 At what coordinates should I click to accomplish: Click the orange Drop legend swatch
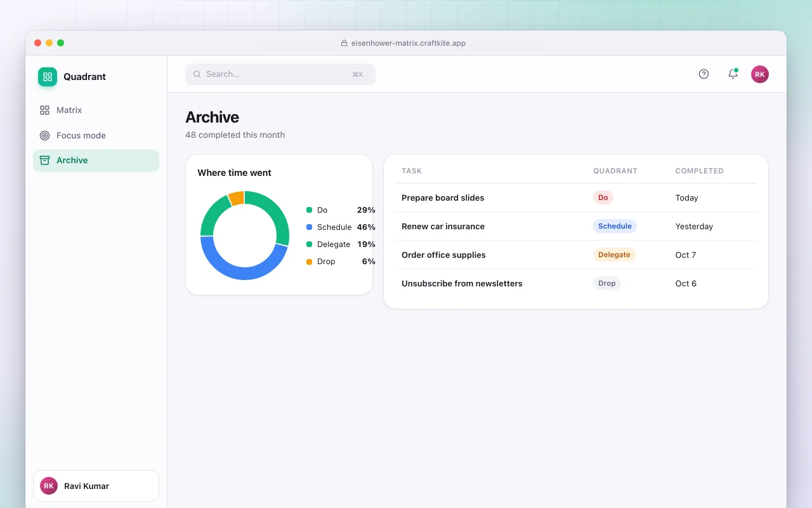[310, 261]
